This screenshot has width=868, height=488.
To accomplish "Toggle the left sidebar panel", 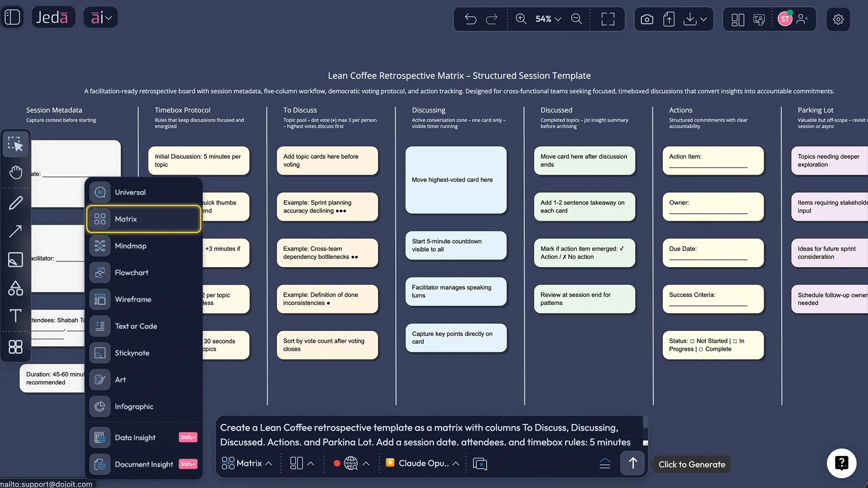I will 12,17.
